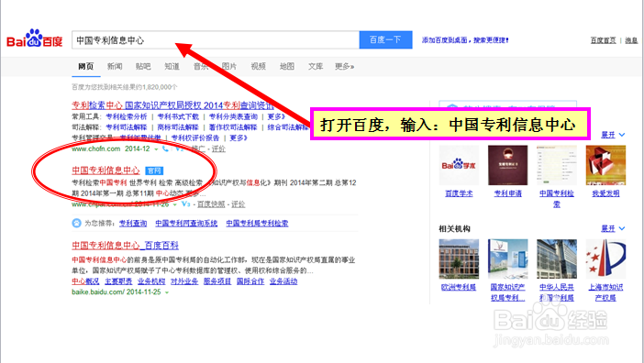Image resolution: width=644 pixels, height=363 pixels.
Task: Click the 为您推荐 round icon
Action: tap(77, 223)
